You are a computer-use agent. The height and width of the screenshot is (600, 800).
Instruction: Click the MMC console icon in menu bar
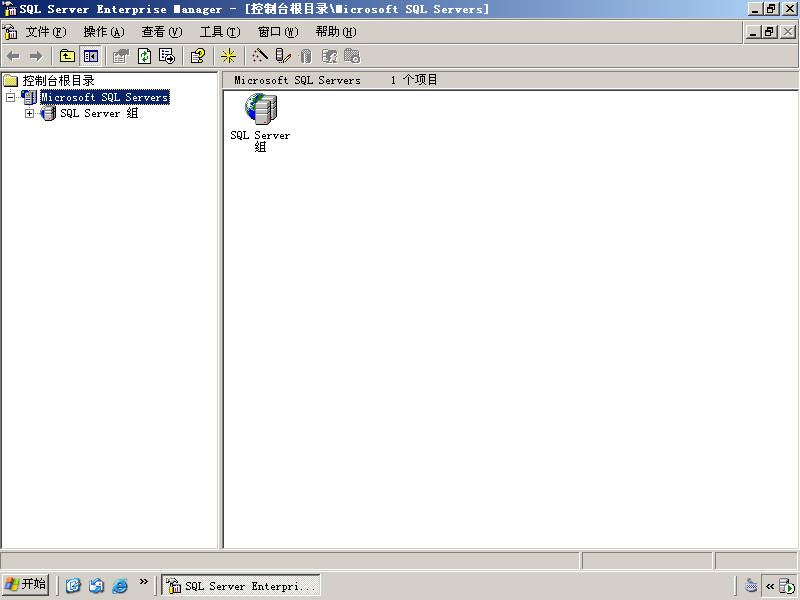pos(10,32)
